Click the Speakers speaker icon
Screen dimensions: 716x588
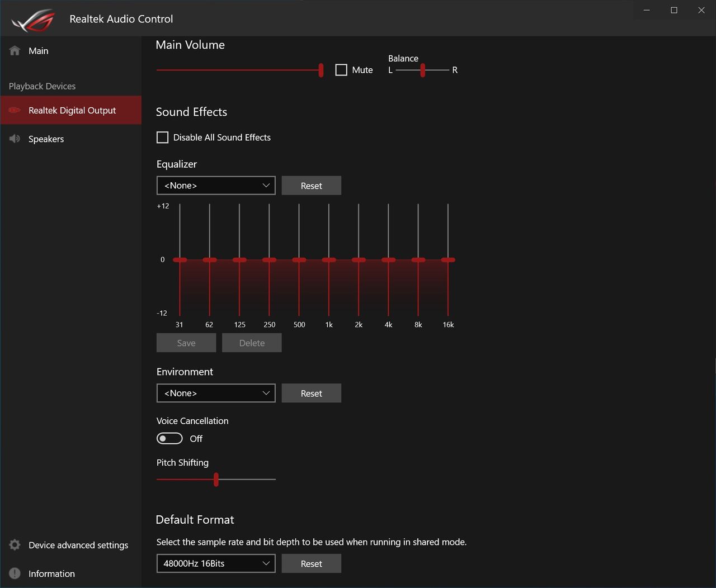[15, 139]
